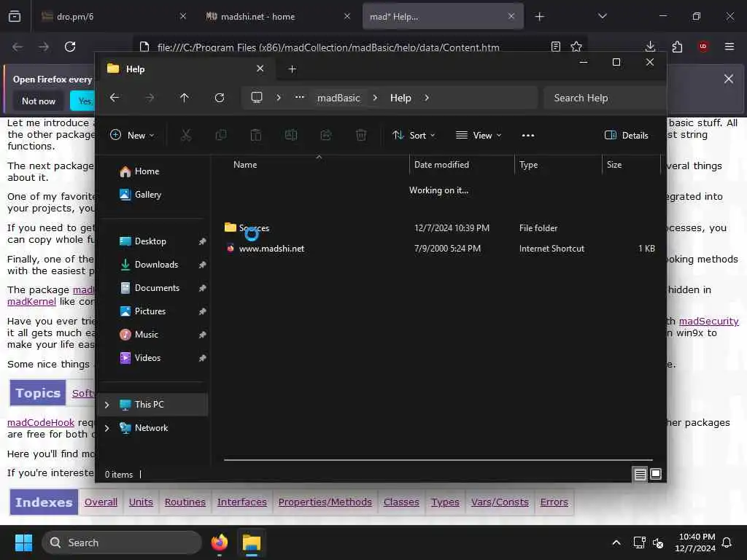Open Firefox from the taskbar
This screenshot has height=560, width=747.
click(220, 542)
